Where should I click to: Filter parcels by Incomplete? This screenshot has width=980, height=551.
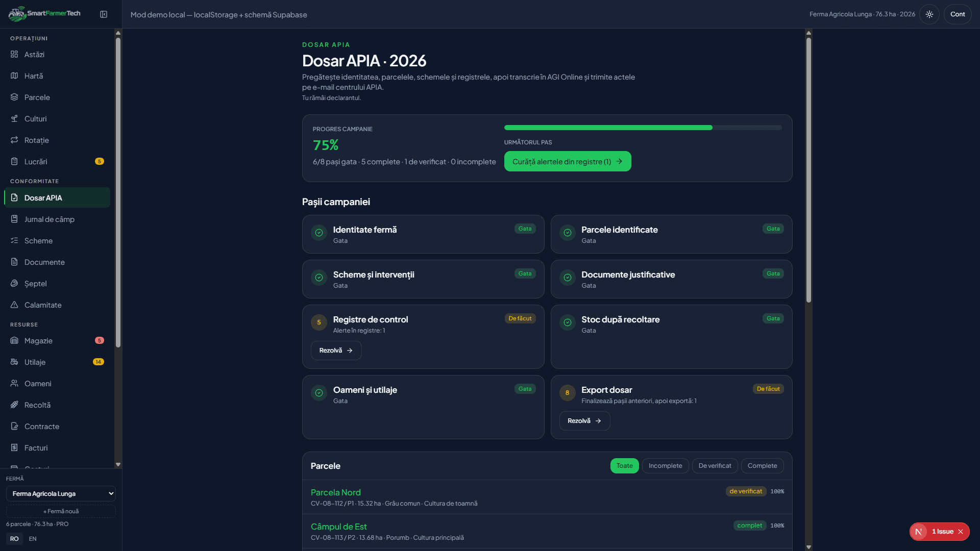point(666,466)
